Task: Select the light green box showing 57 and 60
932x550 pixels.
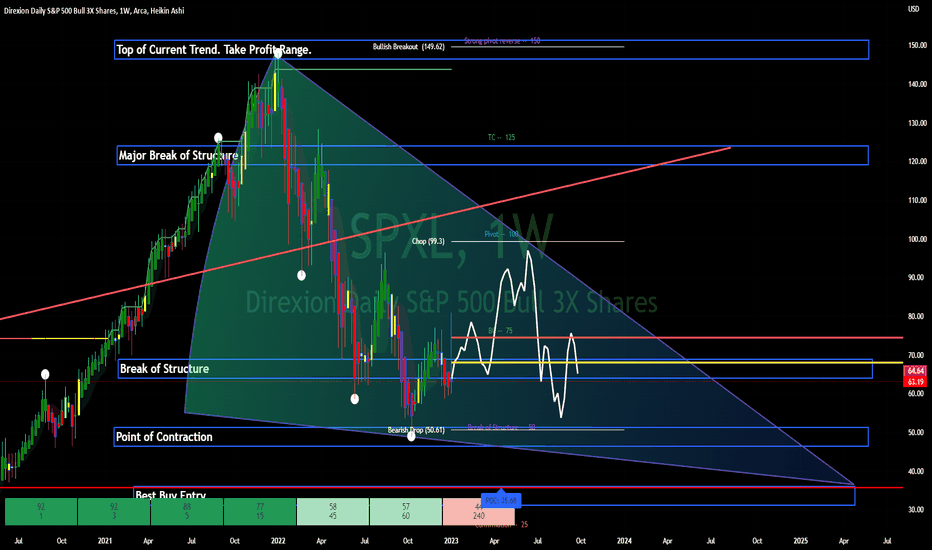Action: (x=405, y=512)
